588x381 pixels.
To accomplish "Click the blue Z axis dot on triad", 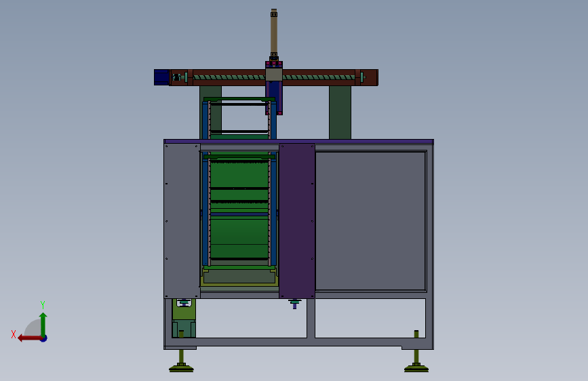I will (x=44, y=339).
